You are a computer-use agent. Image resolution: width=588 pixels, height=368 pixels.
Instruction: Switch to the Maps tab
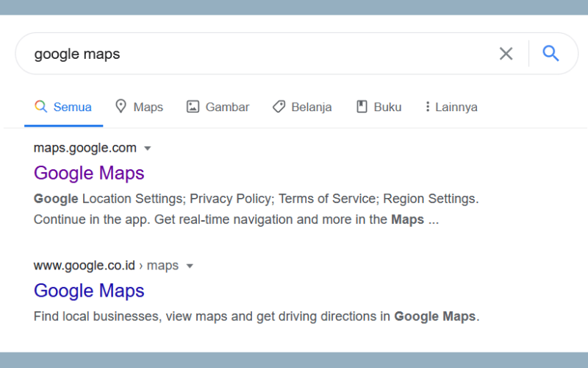pyautogui.click(x=139, y=107)
